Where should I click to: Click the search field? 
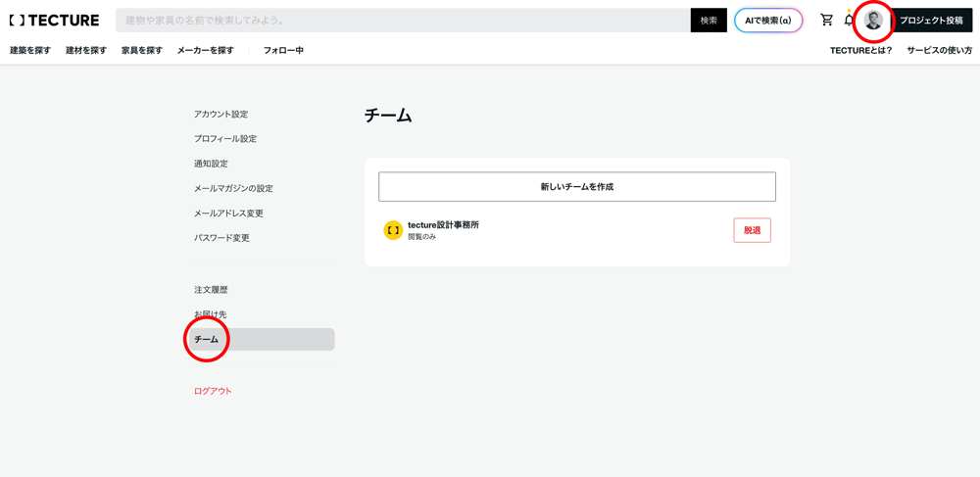pyautogui.click(x=402, y=21)
